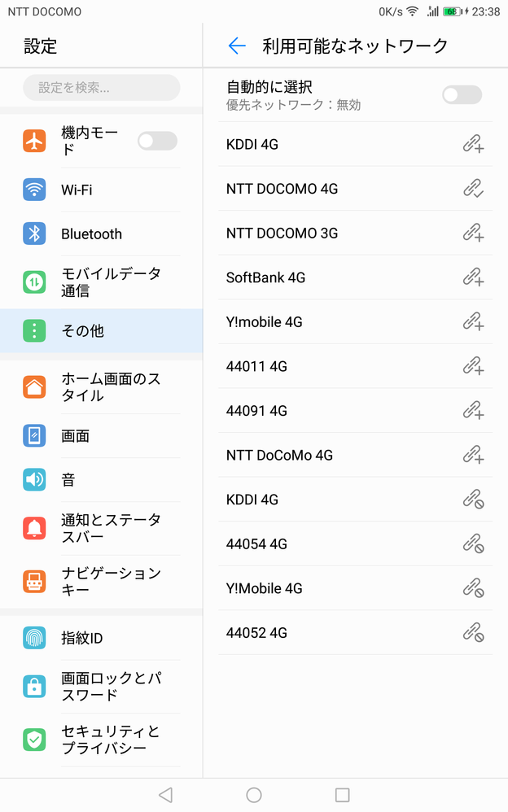508x812 pixels.
Task: Select the その他 menu entry
Action: [x=102, y=331]
